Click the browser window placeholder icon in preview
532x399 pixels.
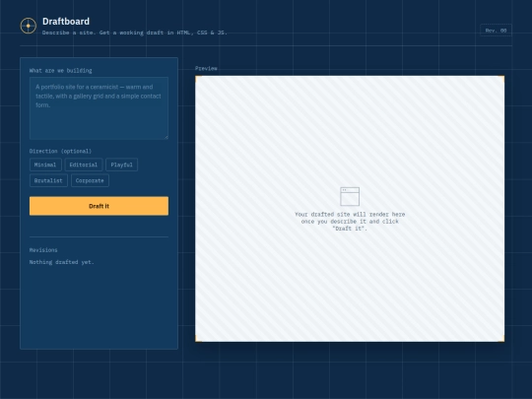click(350, 196)
